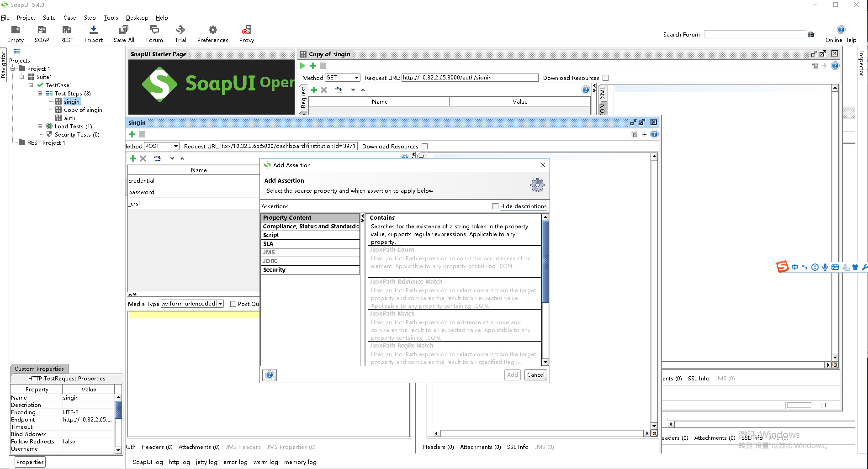Screen dimensions: 868x469
Task: Create a new REST project
Action: coord(66,33)
